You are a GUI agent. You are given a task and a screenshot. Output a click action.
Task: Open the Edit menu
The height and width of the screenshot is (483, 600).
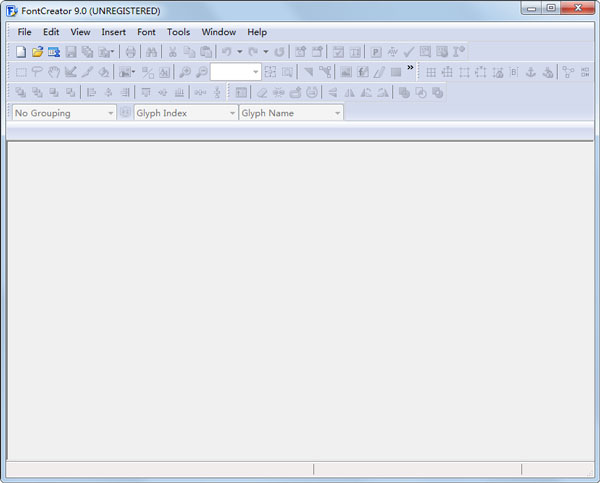tap(51, 32)
